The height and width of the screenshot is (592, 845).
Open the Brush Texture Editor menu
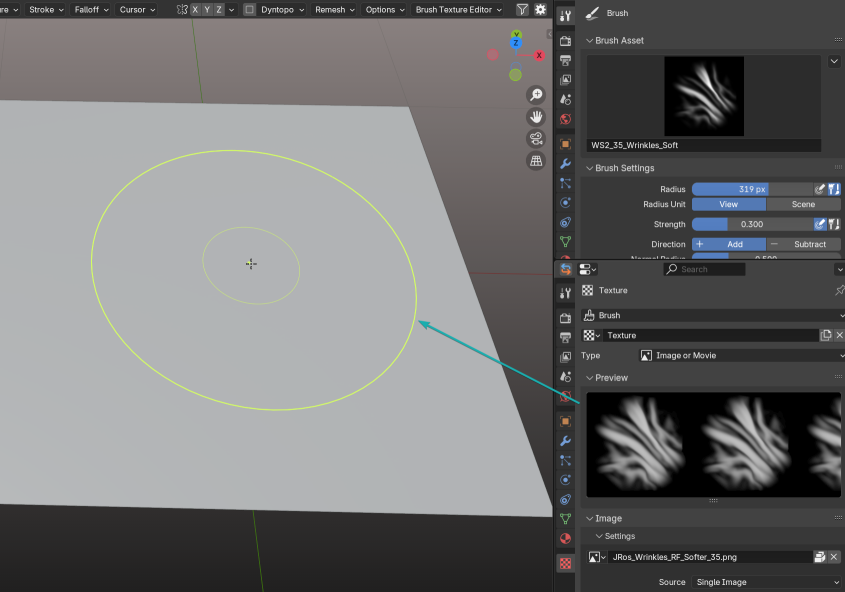[x=458, y=10]
